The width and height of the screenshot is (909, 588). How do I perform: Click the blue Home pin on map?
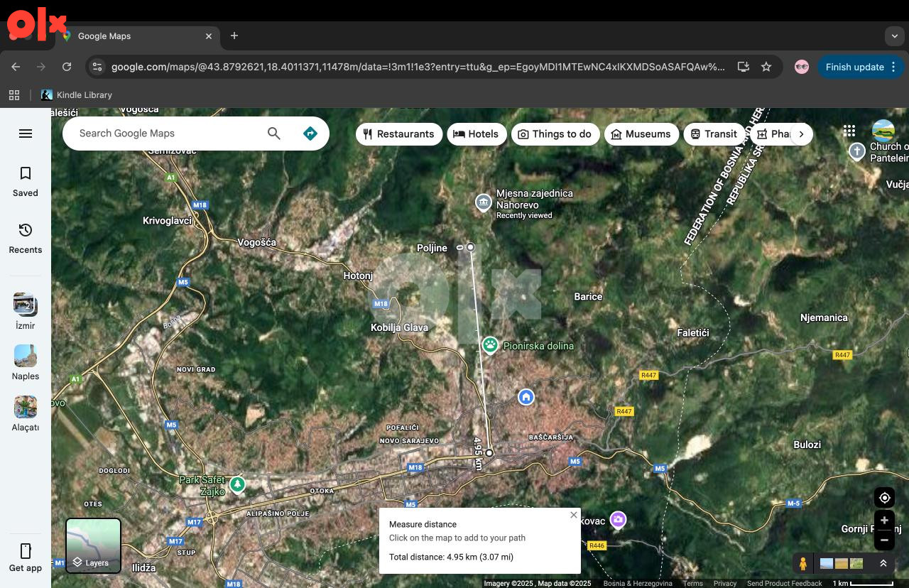coord(526,396)
